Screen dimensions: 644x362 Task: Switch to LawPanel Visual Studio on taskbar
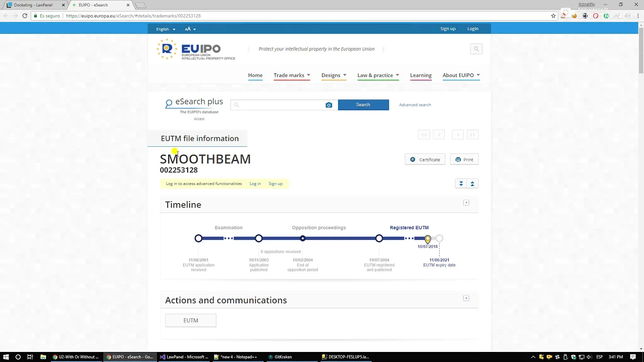pos(184,357)
